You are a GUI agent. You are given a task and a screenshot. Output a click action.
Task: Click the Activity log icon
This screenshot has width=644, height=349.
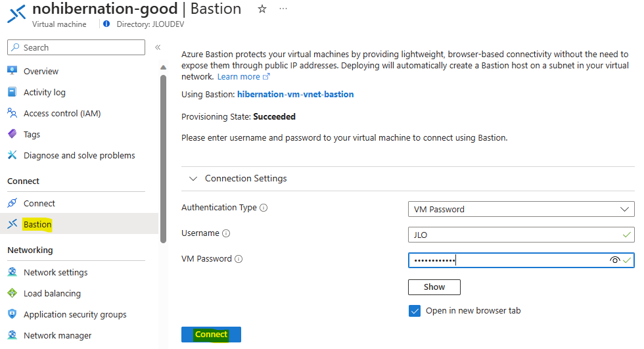point(12,92)
